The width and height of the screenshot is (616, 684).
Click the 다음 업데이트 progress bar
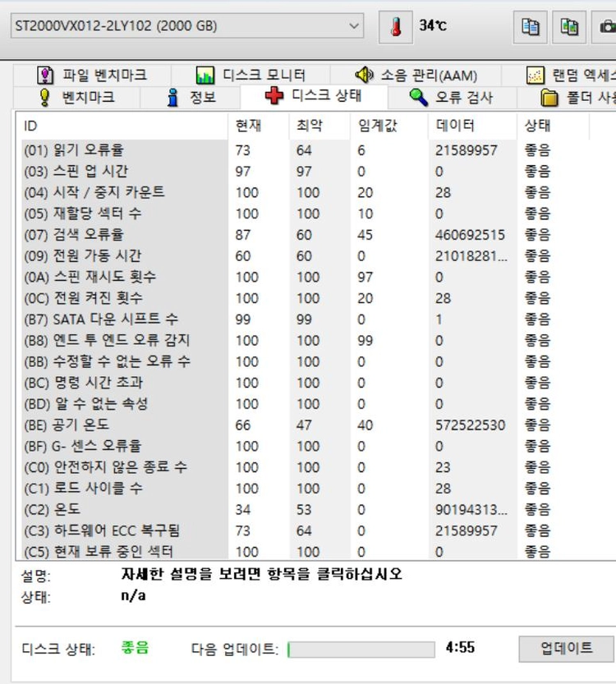pyautogui.click(x=361, y=649)
